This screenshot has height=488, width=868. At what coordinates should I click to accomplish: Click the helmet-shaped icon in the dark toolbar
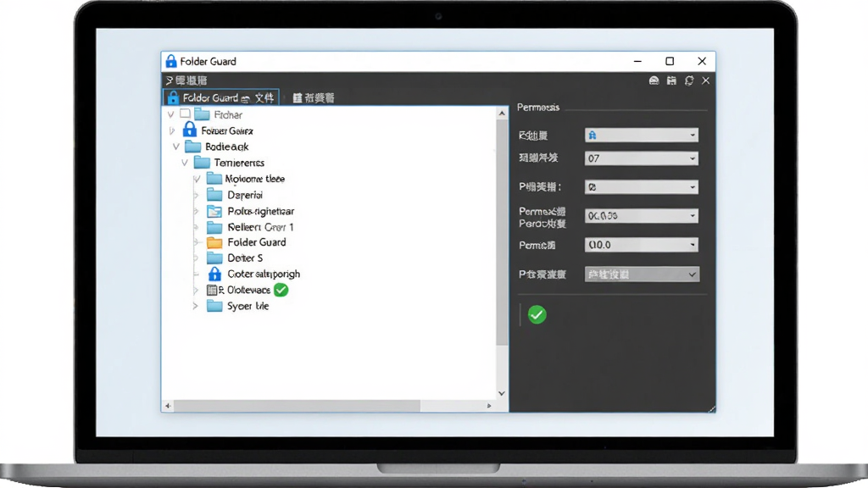click(x=654, y=80)
